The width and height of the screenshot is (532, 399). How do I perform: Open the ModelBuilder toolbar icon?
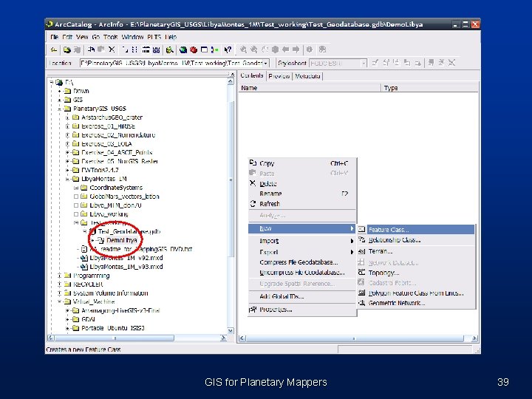pos(214,50)
